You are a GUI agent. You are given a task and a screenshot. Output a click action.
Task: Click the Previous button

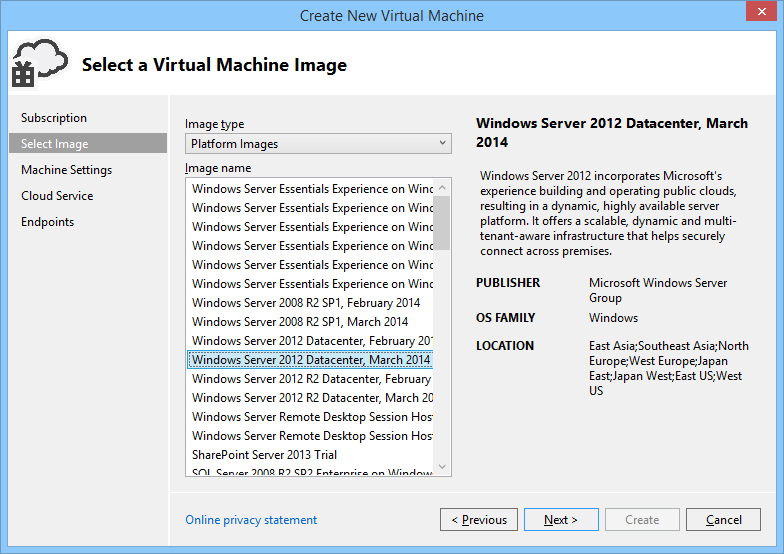479,520
